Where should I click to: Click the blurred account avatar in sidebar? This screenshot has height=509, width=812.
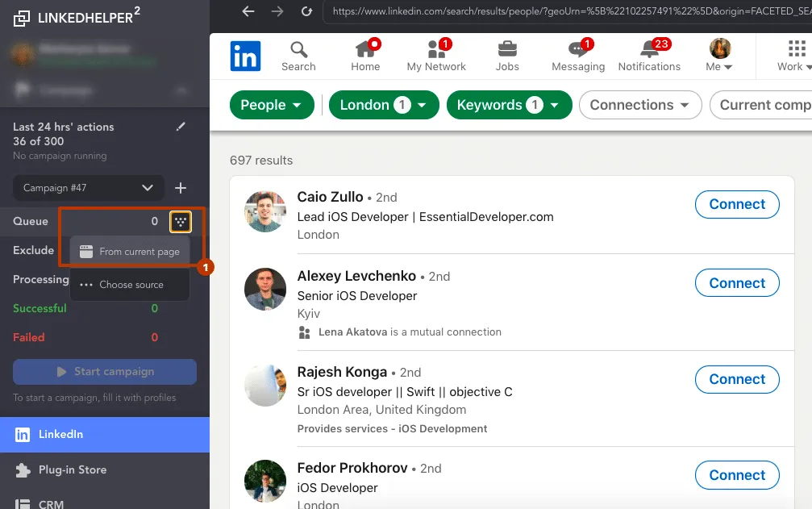coord(23,54)
